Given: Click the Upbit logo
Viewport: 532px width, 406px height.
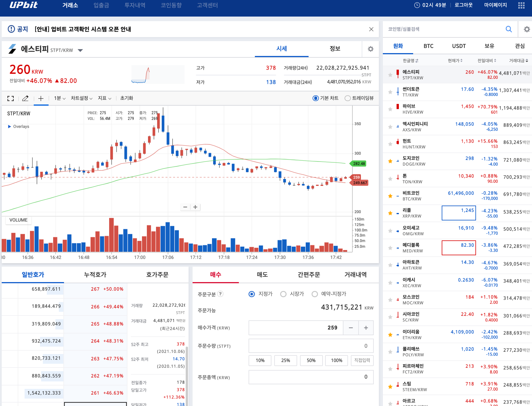Looking at the screenshot, I should point(24,5).
